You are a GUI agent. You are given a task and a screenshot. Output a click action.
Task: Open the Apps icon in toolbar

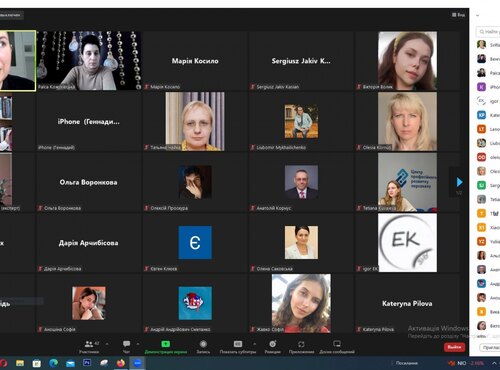(301, 344)
